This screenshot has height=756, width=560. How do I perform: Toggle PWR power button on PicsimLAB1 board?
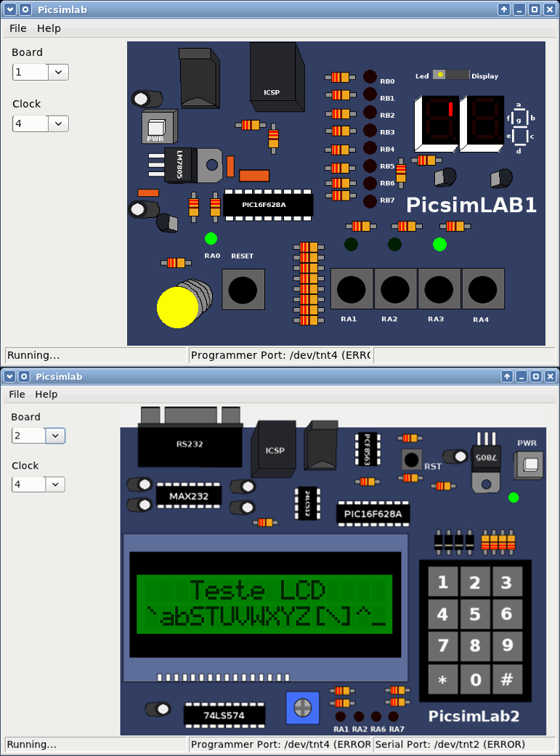(157, 127)
